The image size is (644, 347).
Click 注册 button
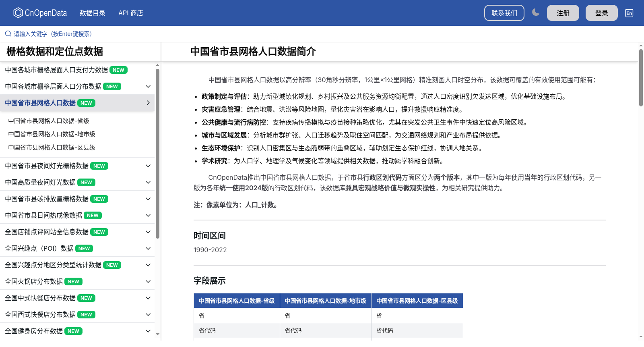[563, 13]
